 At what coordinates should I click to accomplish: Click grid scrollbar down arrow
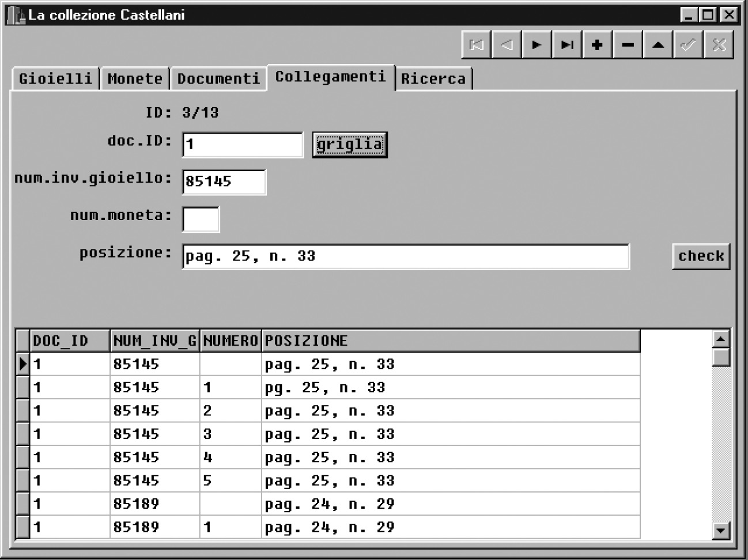pos(721,530)
